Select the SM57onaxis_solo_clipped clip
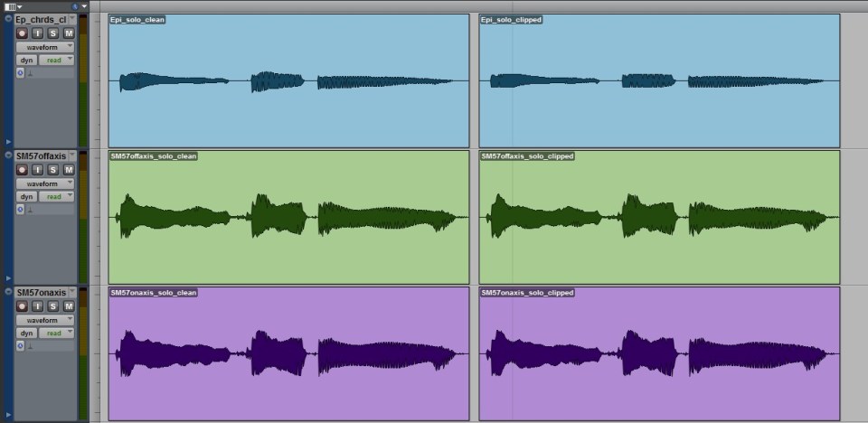This screenshot has width=868, height=423. coord(659,353)
